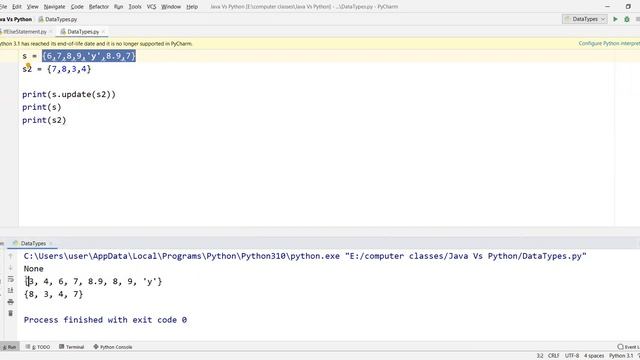Click the Configure Python interpreter link
Image resolution: width=640 pixels, height=360 pixels.
click(609, 43)
